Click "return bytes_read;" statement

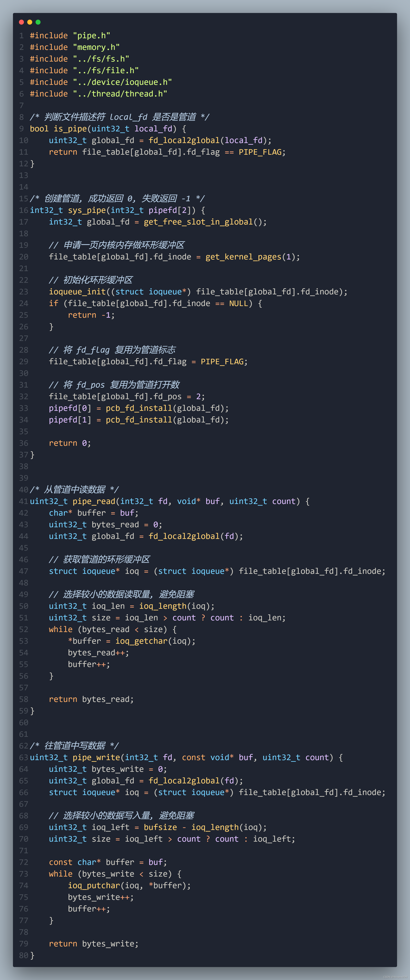click(91, 699)
